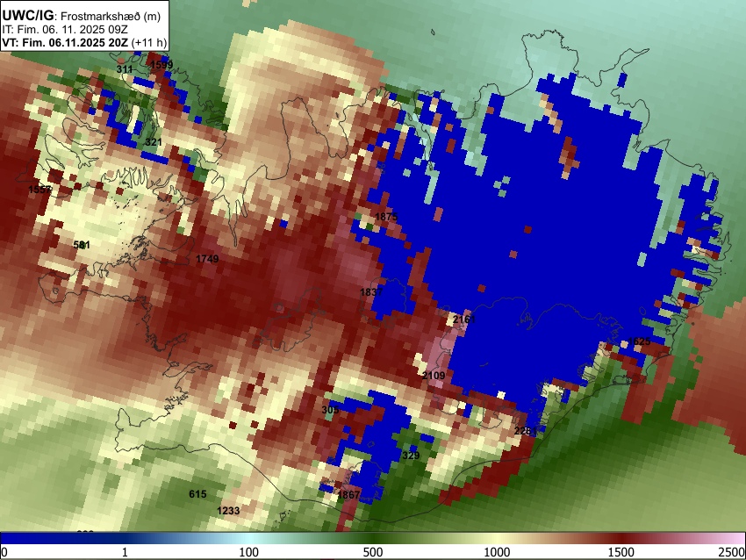Click the 'VT: Fim. 06.11.2025 20Z (+11 h)' line
The height and width of the screenshot is (560, 746).
click(x=84, y=42)
